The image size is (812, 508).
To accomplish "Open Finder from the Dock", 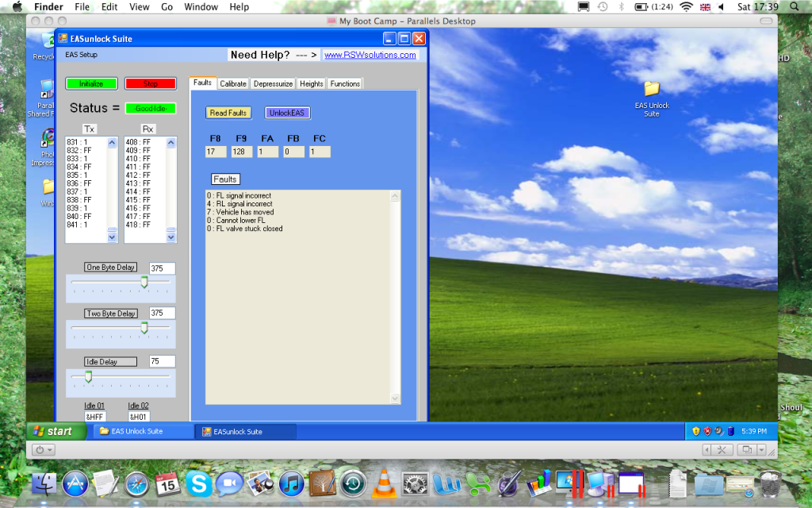I will (x=44, y=483).
